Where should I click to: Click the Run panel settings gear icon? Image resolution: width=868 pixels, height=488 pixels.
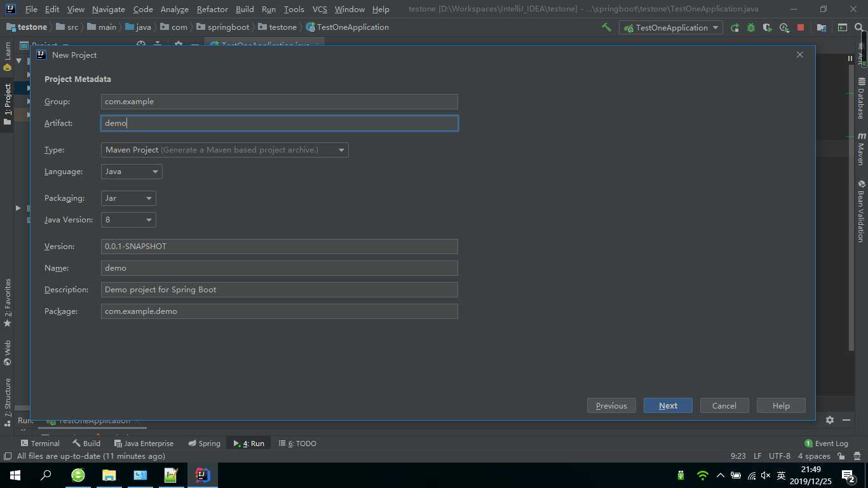829,420
